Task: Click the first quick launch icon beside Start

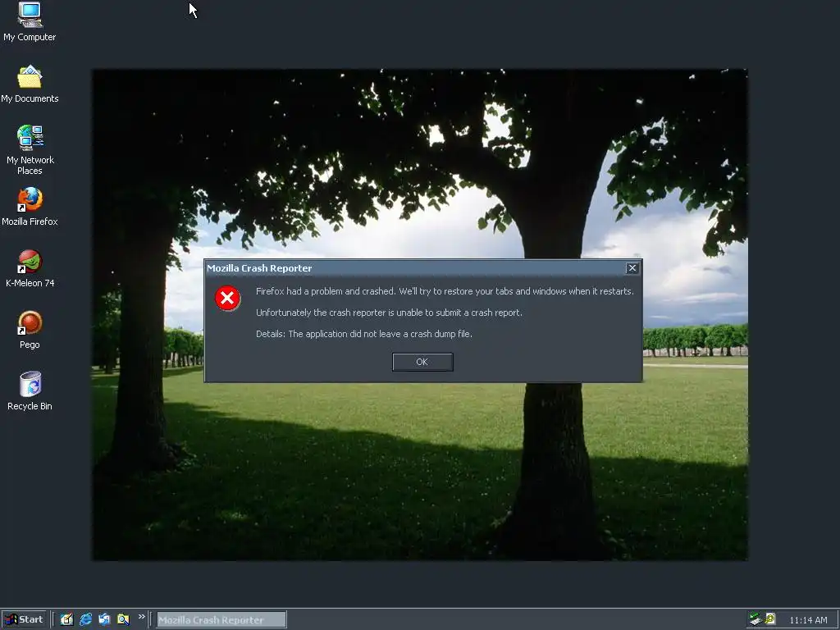Action: pos(67,619)
